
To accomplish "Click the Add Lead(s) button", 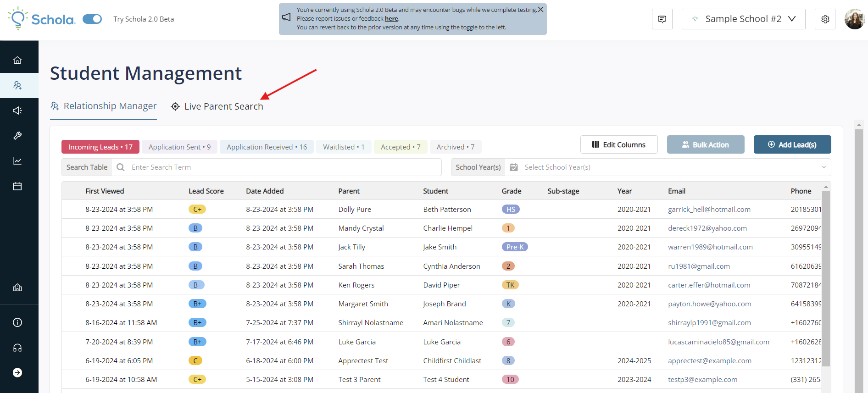I will click(792, 144).
